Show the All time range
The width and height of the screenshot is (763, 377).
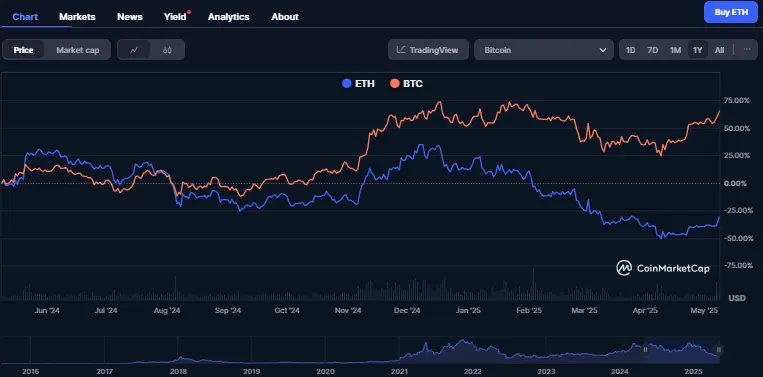(x=720, y=50)
